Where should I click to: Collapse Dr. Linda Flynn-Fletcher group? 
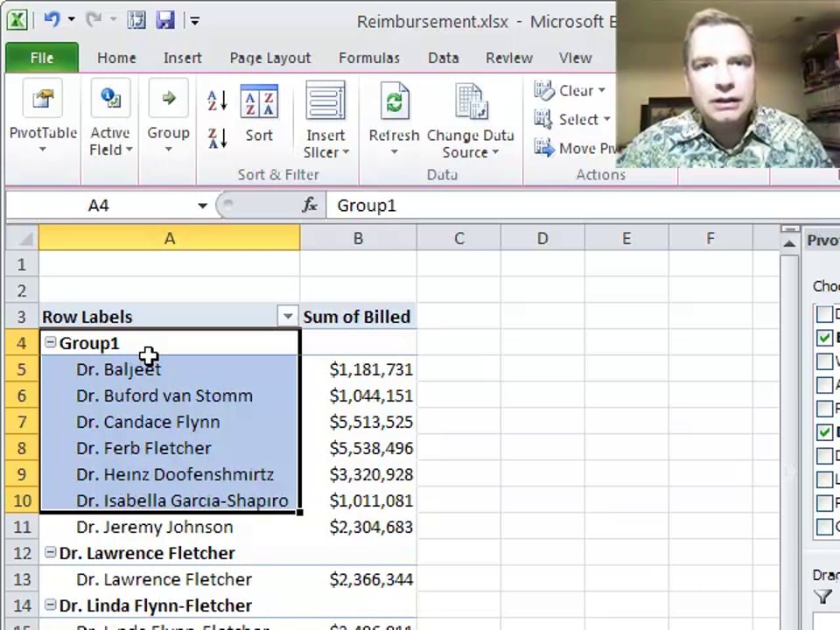tap(50, 605)
